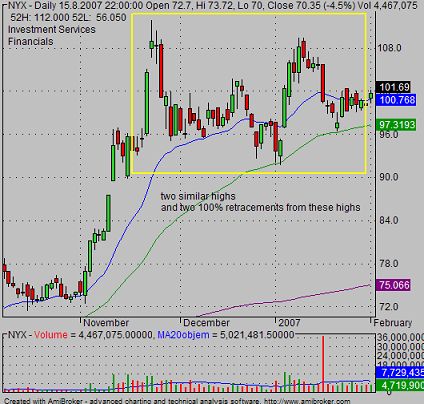Click the 7,729,435 volume average label
This screenshot has height=404, width=424.
pos(400,372)
